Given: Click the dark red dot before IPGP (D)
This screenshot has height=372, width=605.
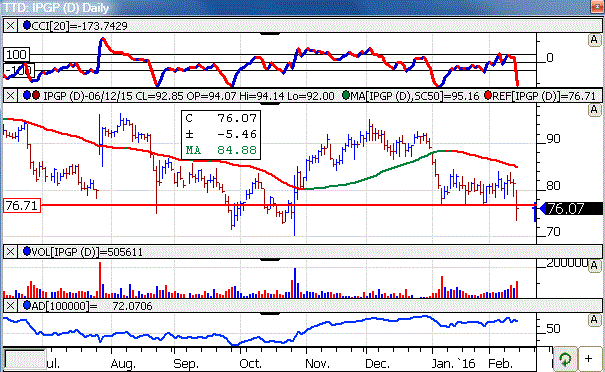Looking at the screenshot, I should tap(36, 95).
